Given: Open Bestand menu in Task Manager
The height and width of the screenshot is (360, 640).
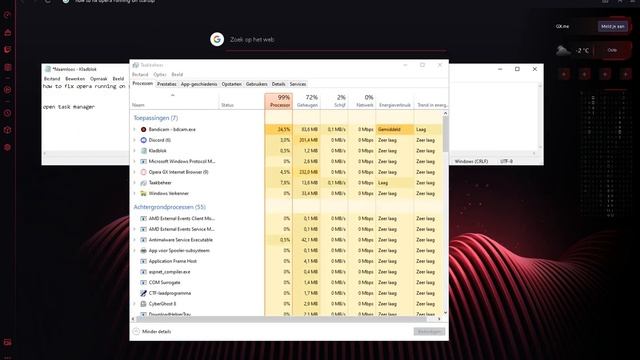Looking at the screenshot, I should [140, 74].
